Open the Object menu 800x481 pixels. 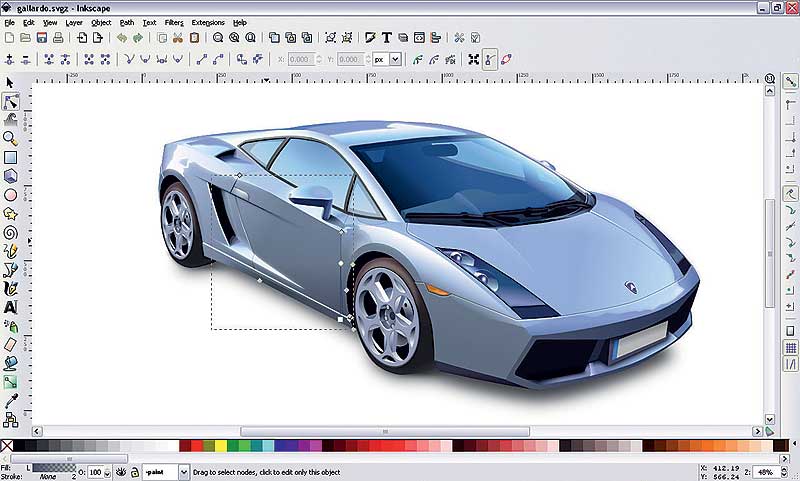pyautogui.click(x=101, y=23)
